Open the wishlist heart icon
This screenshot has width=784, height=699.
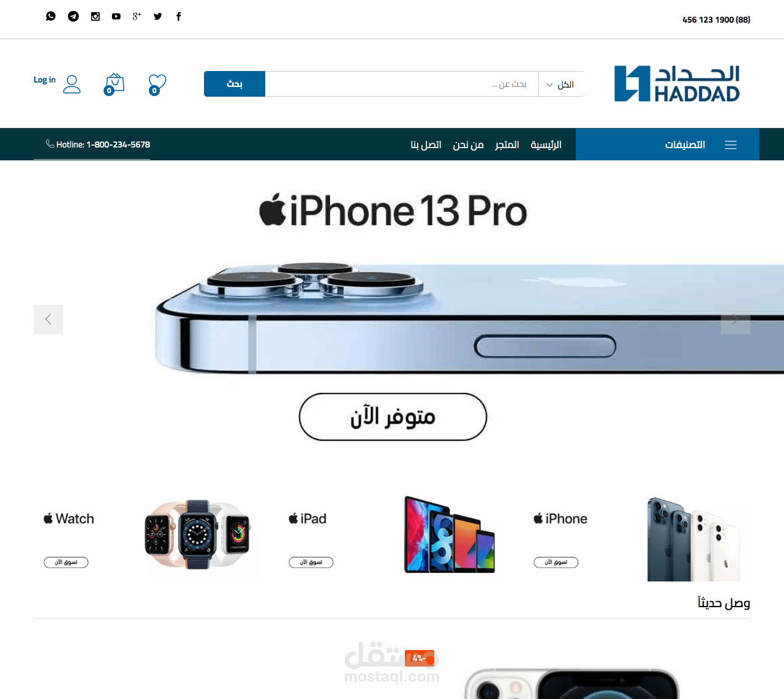(157, 84)
